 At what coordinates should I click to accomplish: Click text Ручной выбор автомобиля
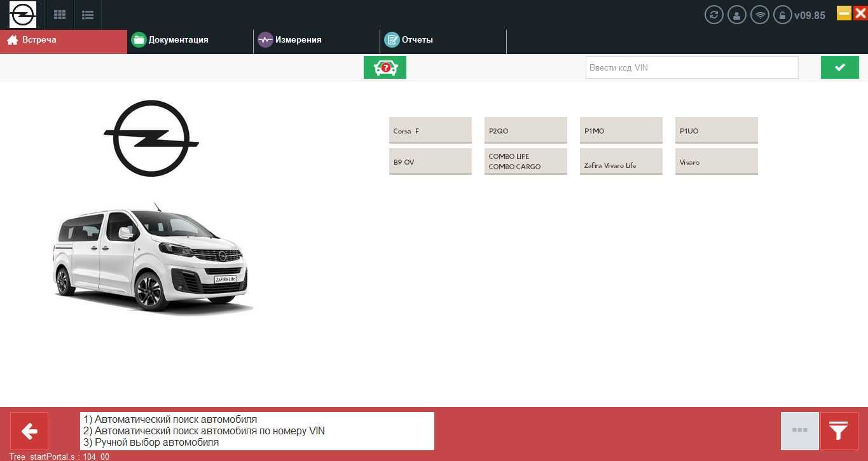[x=156, y=443]
